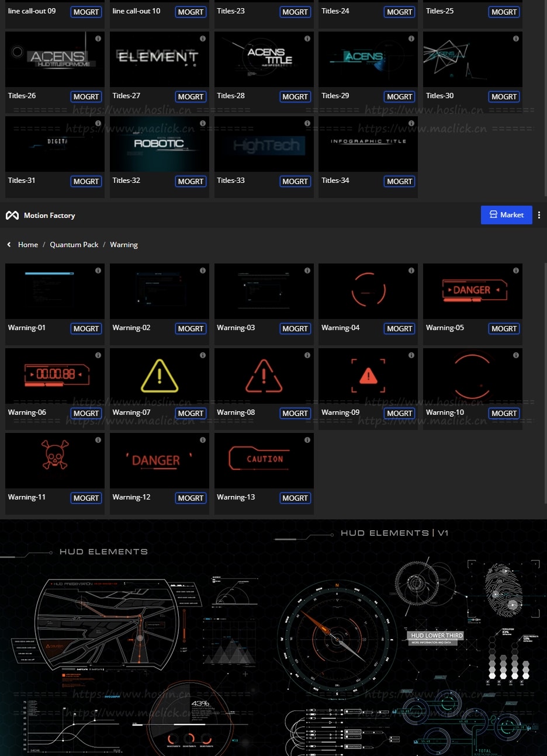Show info for Warning-06 preset

pyautogui.click(x=98, y=355)
